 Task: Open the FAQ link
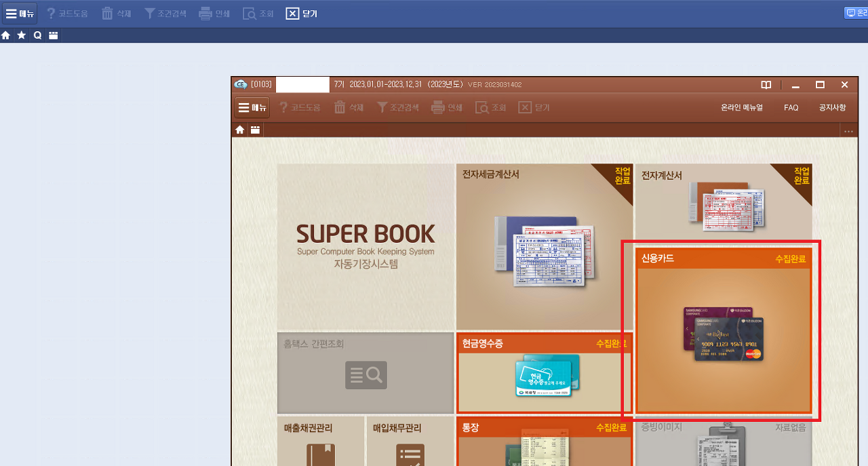[791, 108]
